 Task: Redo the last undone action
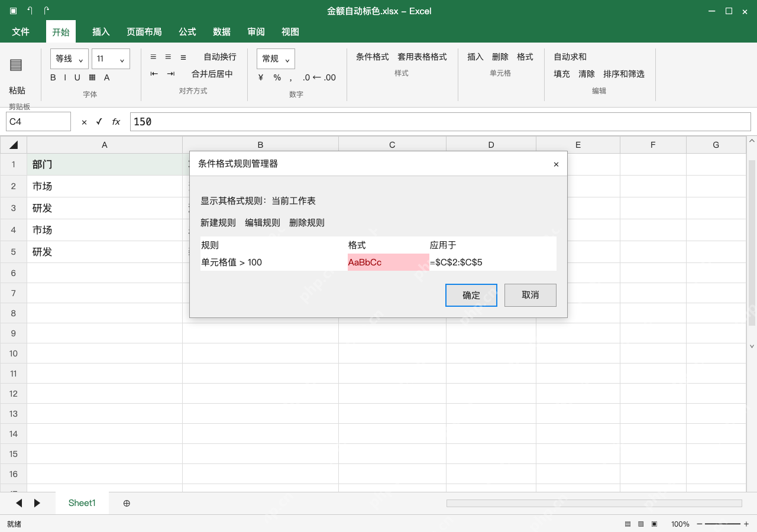point(47,11)
